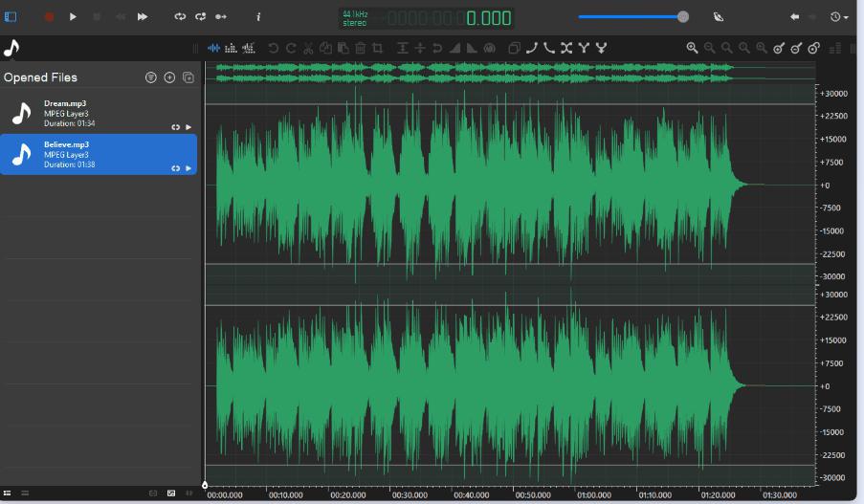Click the zoom in magnifier icon
Viewport: 864px width, 504px height.
692,48
